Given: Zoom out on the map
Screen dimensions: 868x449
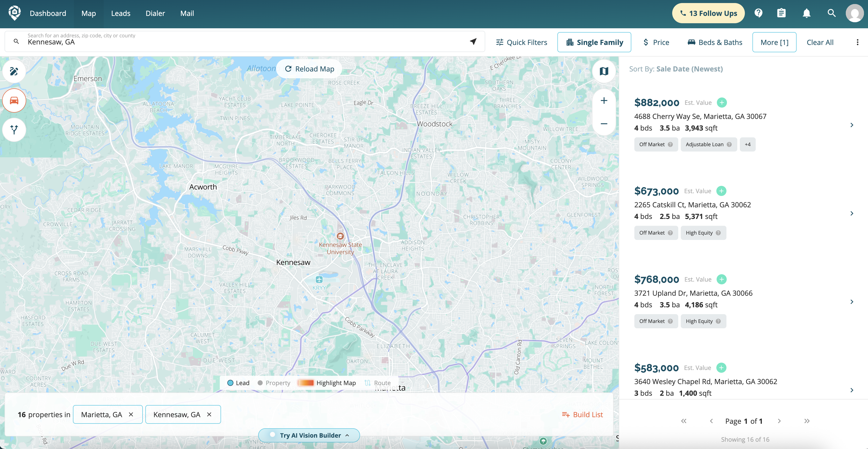Looking at the screenshot, I should (x=604, y=124).
